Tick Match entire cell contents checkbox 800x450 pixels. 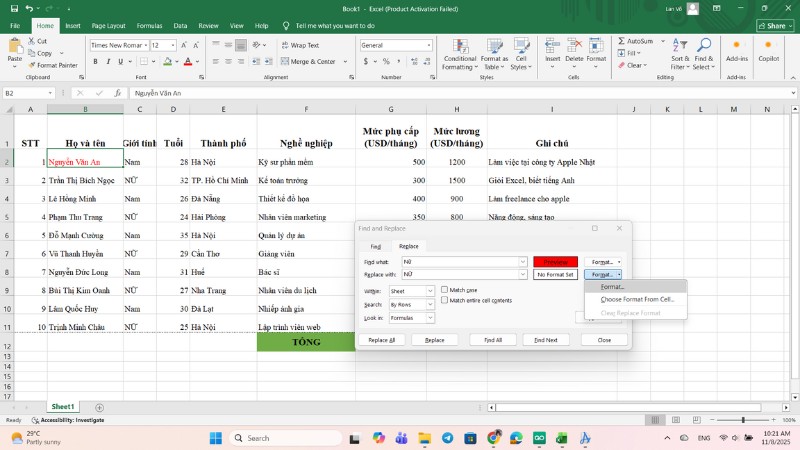tap(445, 300)
